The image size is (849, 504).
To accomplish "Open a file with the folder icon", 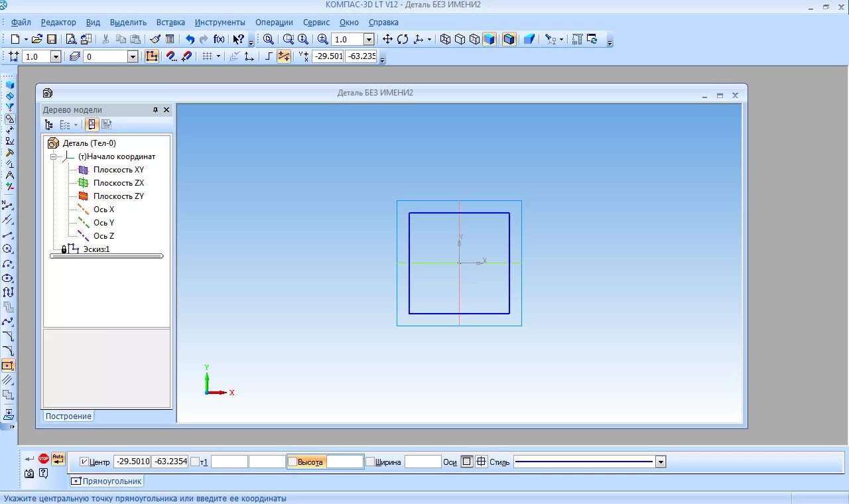I will coord(37,39).
